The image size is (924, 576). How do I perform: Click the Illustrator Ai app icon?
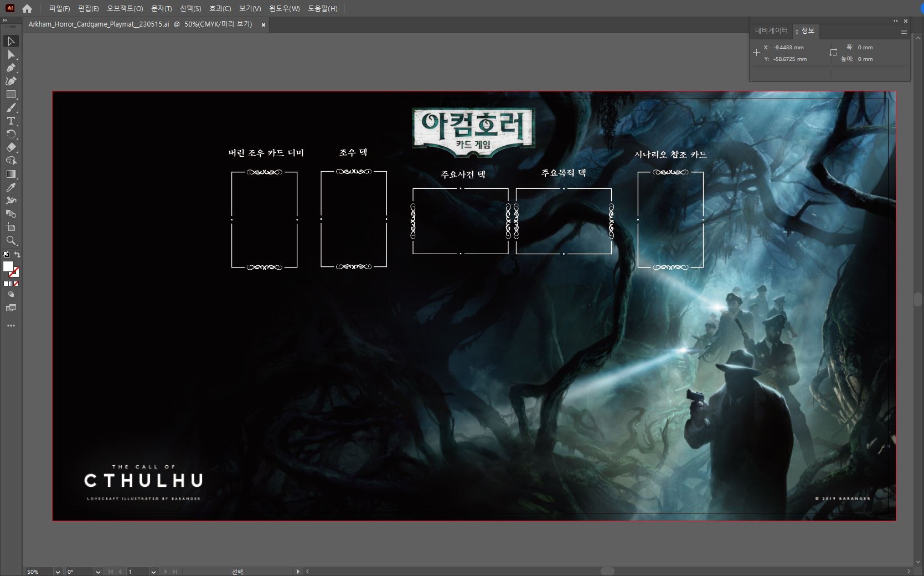point(10,8)
